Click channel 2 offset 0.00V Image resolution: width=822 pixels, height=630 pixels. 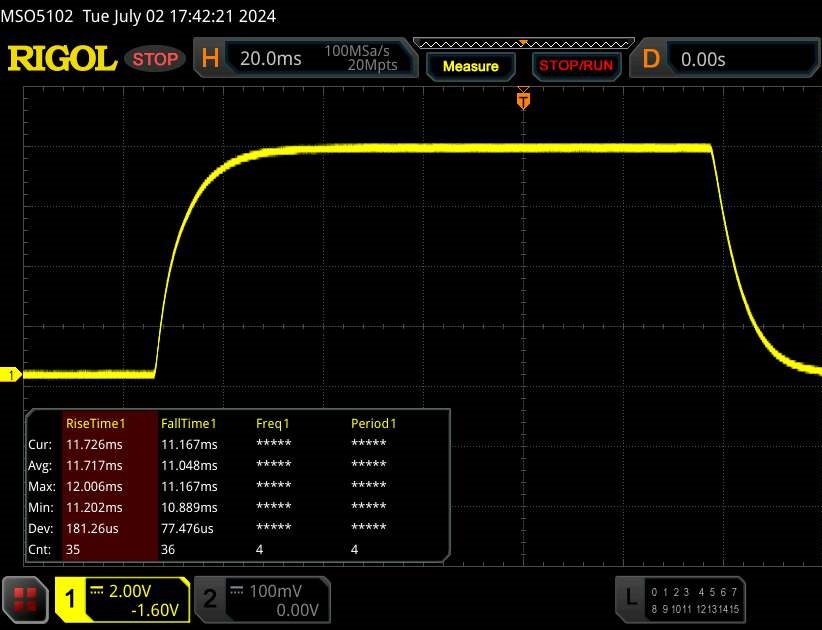297,610
